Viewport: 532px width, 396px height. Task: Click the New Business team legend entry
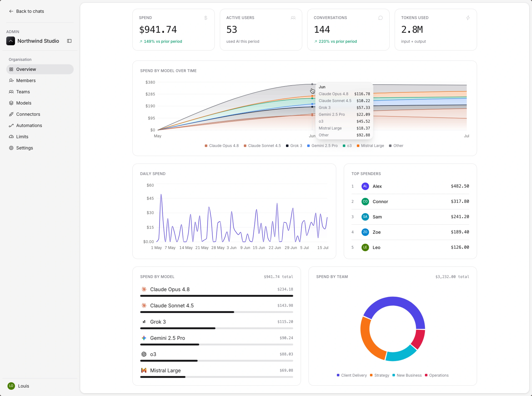coord(407,375)
